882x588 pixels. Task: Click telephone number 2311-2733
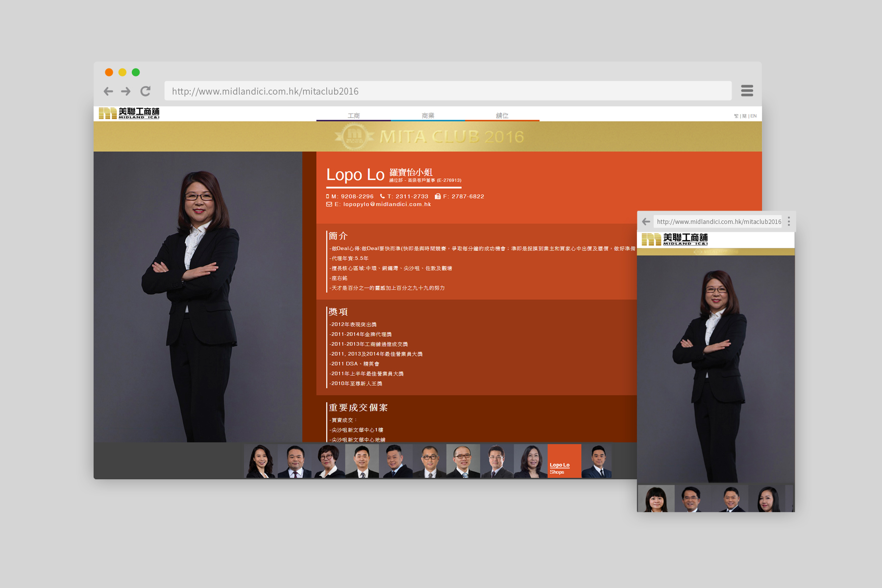coord(412,196)
